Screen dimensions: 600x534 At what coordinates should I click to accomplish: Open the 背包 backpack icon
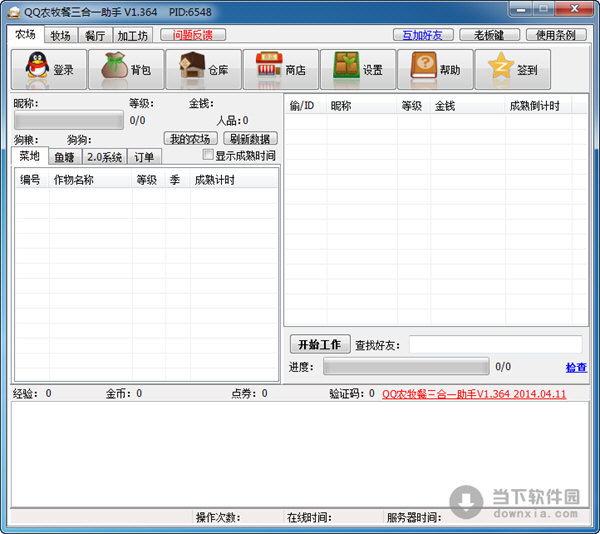(x=126, y=70)
